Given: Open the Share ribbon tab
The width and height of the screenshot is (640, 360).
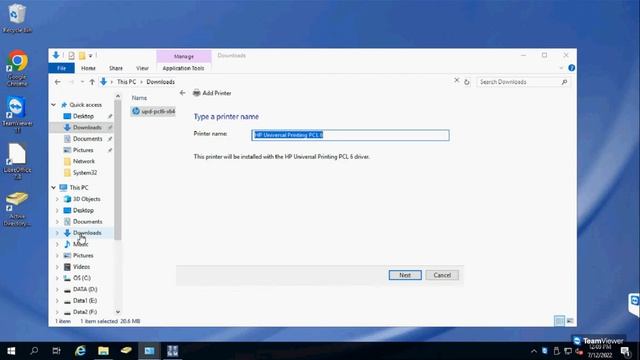Looking at the screenshot, I should (x=116, y=68).
